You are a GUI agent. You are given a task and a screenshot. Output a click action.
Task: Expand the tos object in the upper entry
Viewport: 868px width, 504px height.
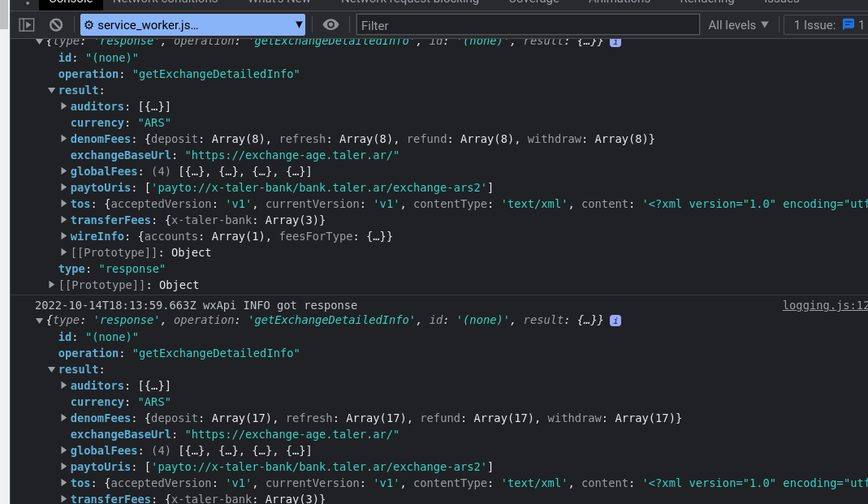[64, 204]
